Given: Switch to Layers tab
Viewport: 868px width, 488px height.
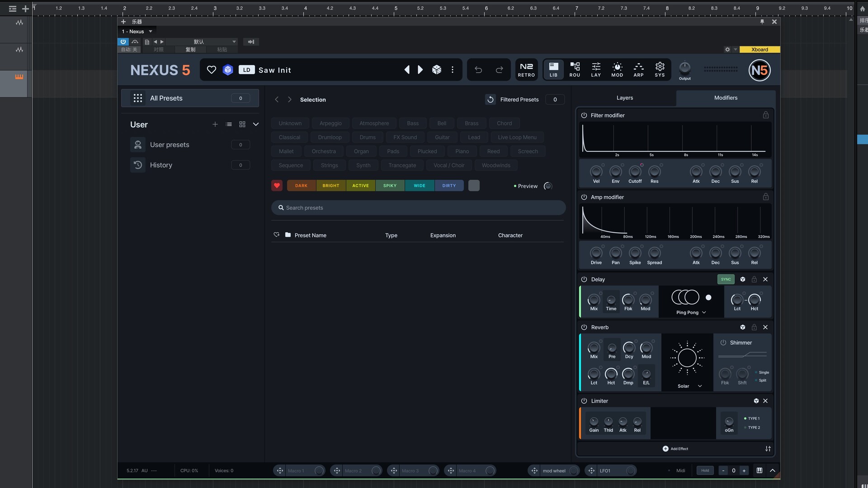Looking at the screenshot, I should coord(625,98).
